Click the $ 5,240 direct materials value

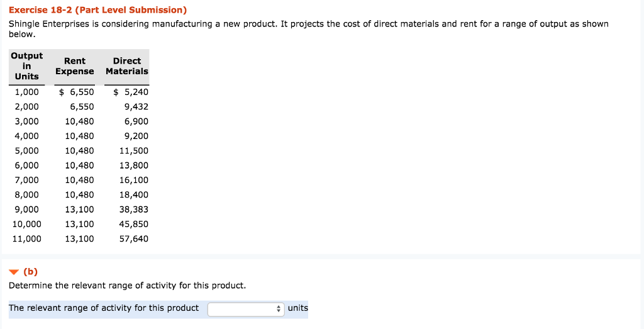click(131, 92)
